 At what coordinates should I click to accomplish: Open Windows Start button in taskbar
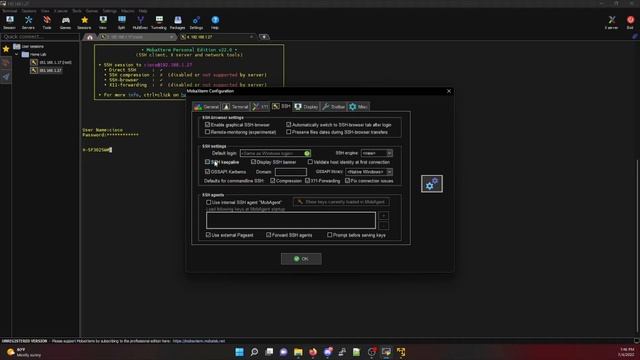point(239,352)
